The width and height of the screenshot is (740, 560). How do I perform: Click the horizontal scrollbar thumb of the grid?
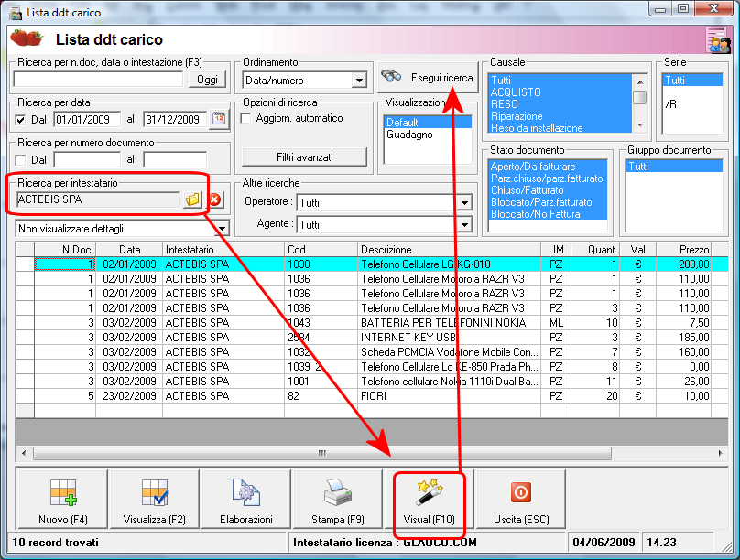click(322, 454)
